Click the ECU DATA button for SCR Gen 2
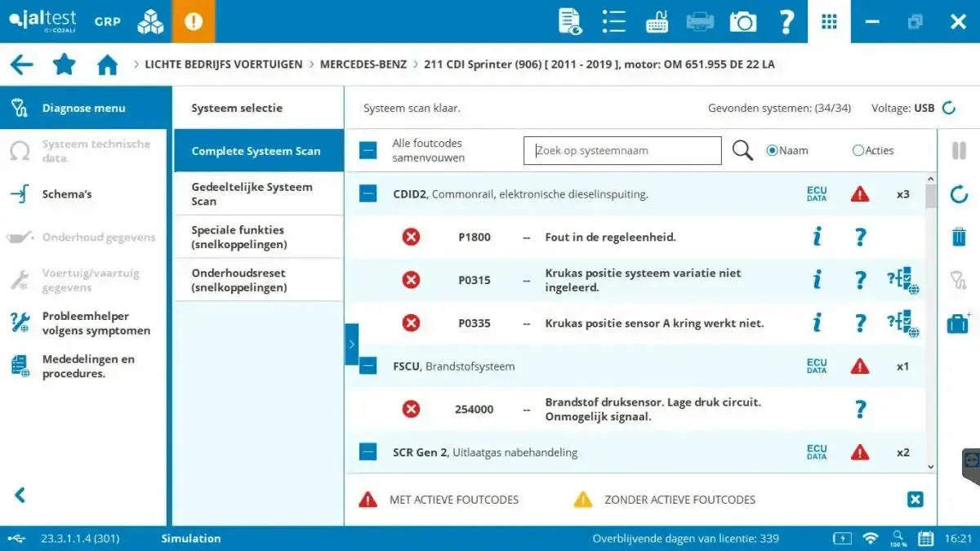This screenshot has width=980, height=551. pos(816,452)
